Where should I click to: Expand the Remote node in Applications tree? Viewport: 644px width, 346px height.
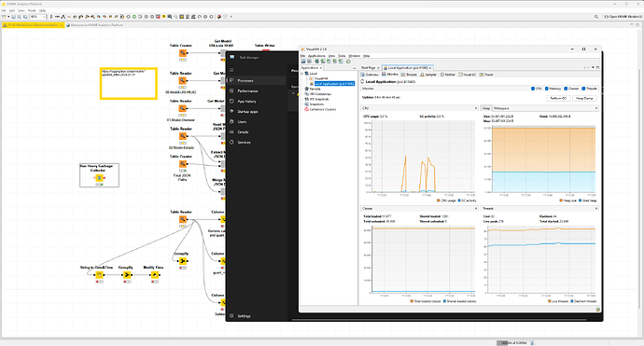302,89
